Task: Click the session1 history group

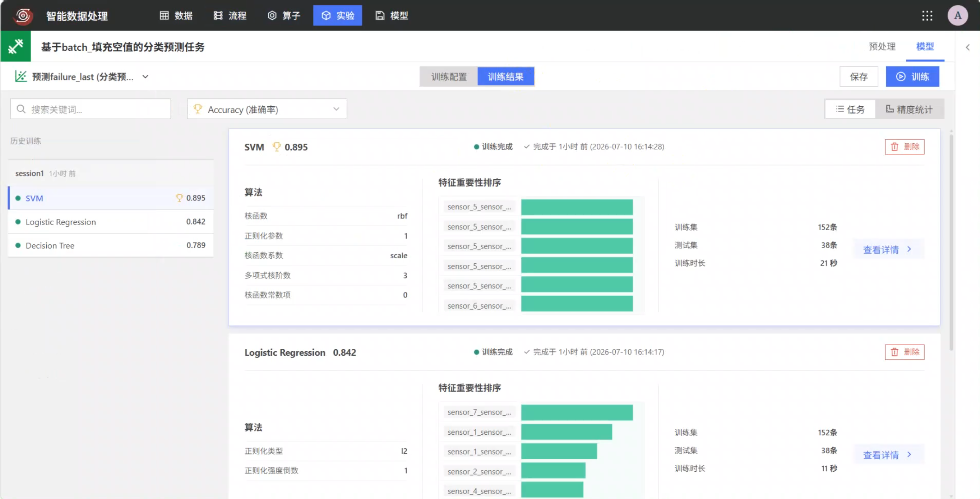Action: tap(111, 173)
